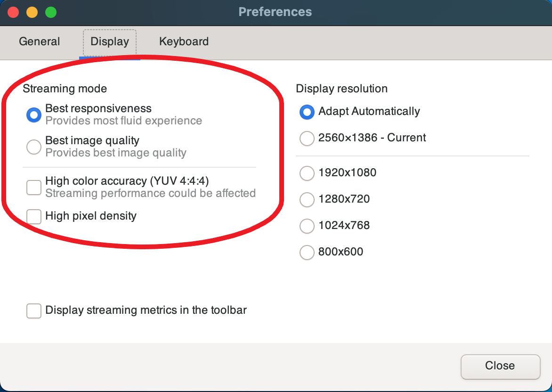Switch to the General tab
Screen dimensions: 552x392
(39, 42)
